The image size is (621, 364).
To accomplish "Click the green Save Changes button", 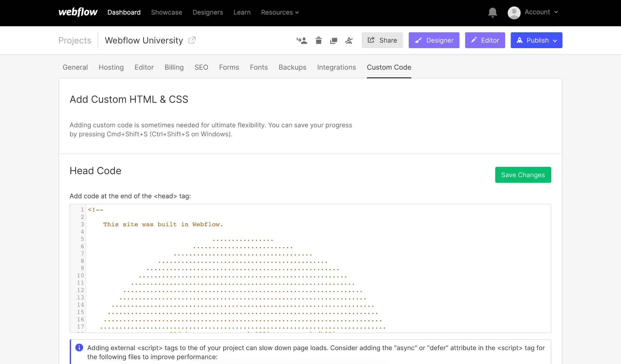I will pos(523,175).
